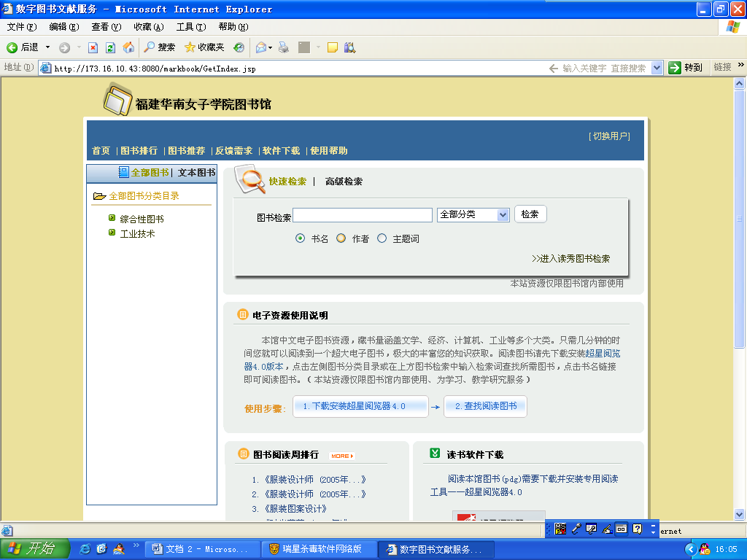The image size is (747, 560).
Task: Switch to 瑞星杀毒软件网络版 taskbar button
Action: [319, 550]
